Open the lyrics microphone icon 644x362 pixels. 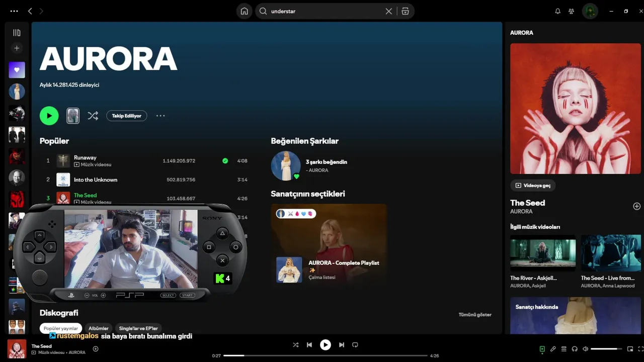click(x=553, y=349)
